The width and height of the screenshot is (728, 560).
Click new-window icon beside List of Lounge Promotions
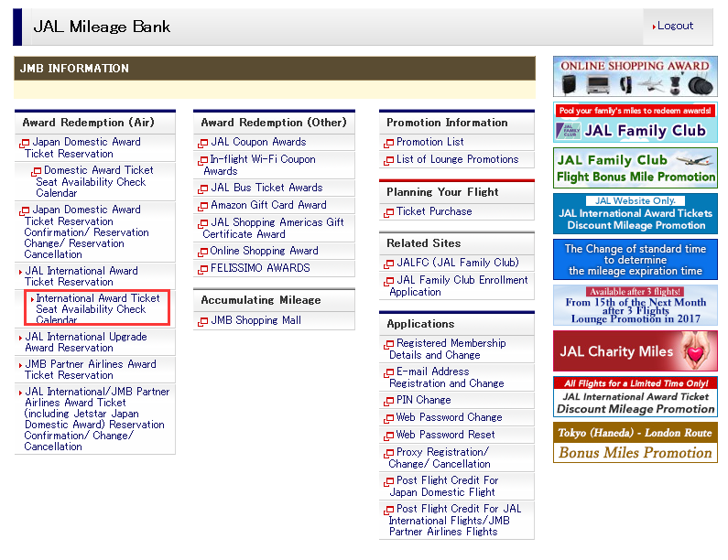(x=388, y=160)
